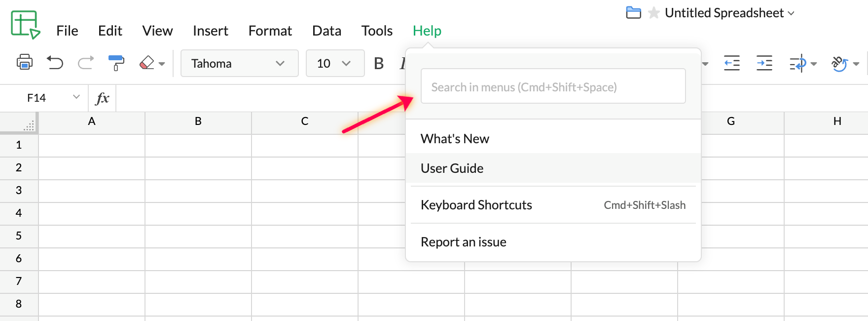Open the Tahoma font family dropdown

tap(239, 63)
